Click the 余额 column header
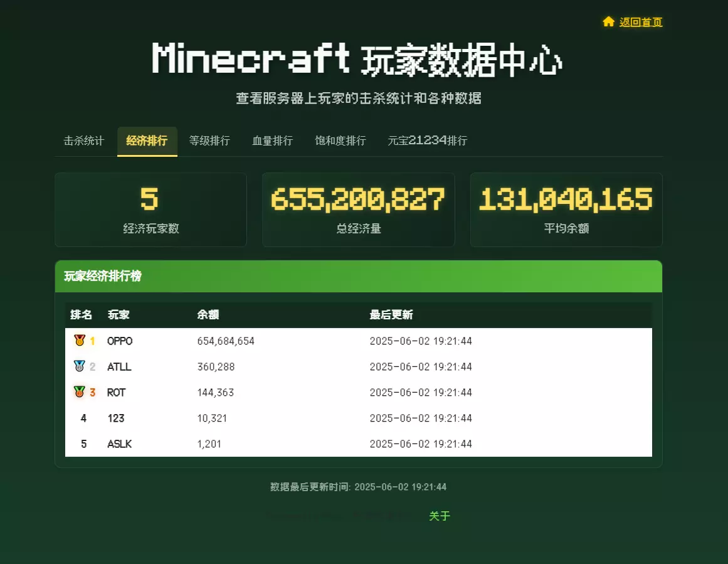The image size is (728, 564). click(x=208, y=314)
